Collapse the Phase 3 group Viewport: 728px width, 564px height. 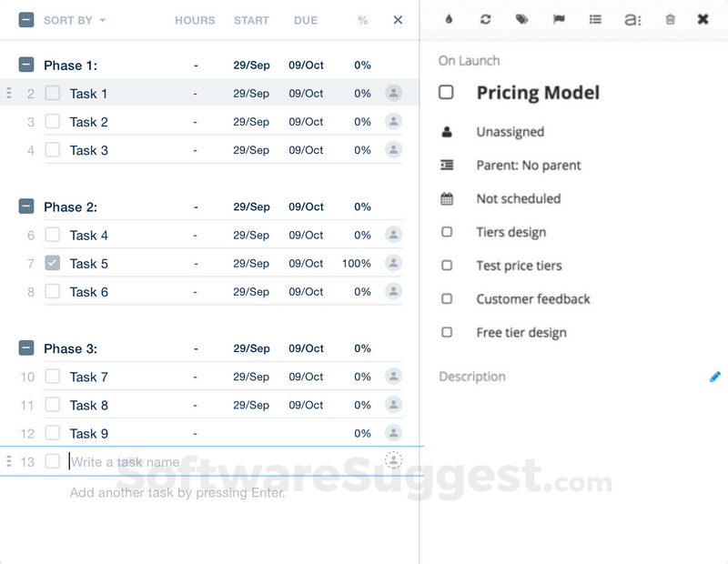tap(26, 347)
